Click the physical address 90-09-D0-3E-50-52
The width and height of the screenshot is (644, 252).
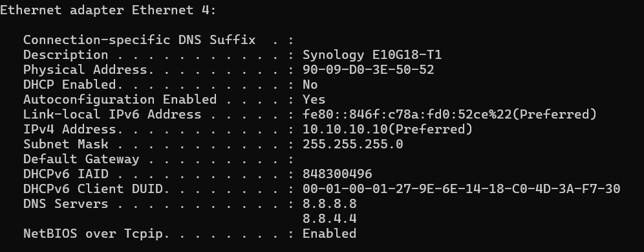pos(369,69)
